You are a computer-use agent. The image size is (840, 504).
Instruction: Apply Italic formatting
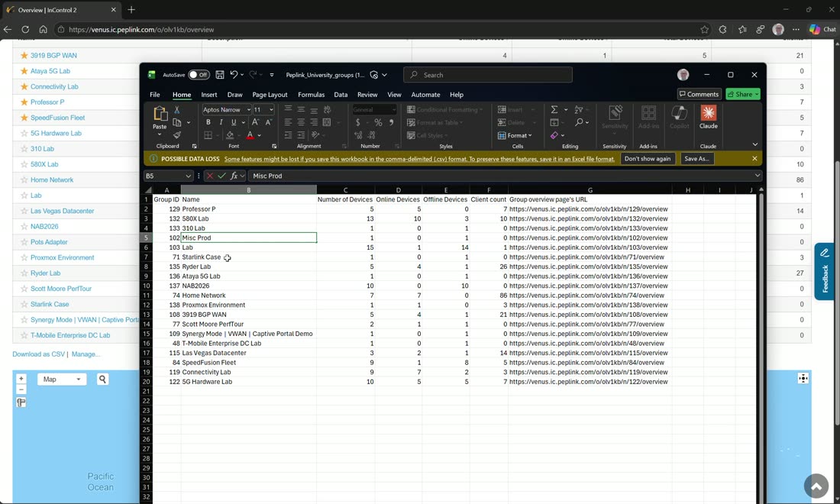(221, 122)
